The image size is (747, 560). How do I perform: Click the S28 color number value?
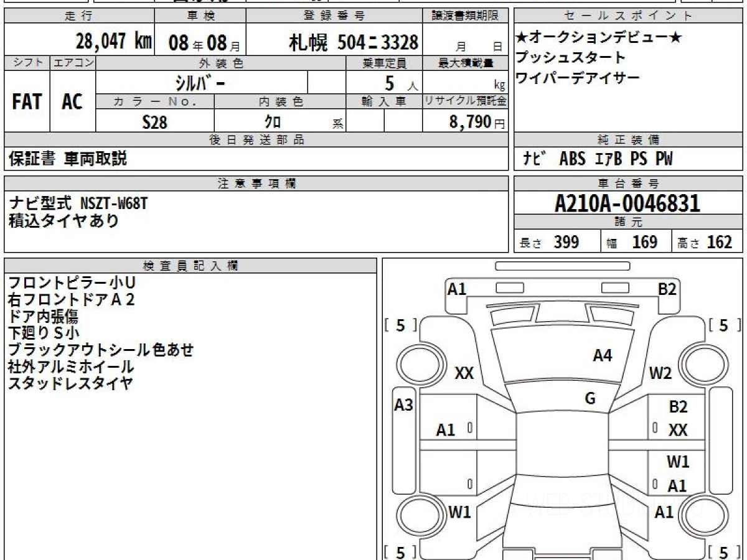tap(154, 122)
